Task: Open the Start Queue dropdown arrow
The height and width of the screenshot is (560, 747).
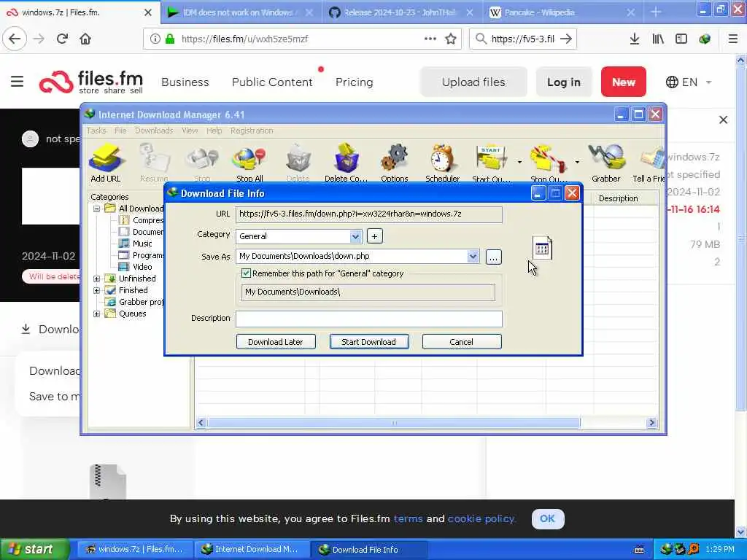Action: click(x=519, y=163)
